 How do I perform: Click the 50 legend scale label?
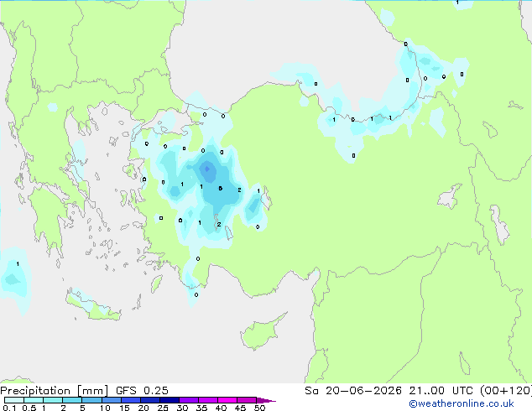click(259, 408)
